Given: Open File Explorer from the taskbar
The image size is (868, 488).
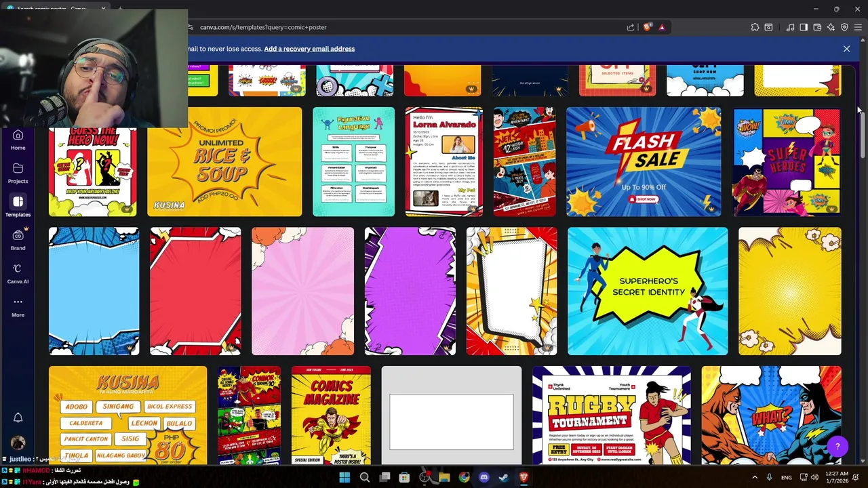Looking at the screenshot, I should pos(444,477).
